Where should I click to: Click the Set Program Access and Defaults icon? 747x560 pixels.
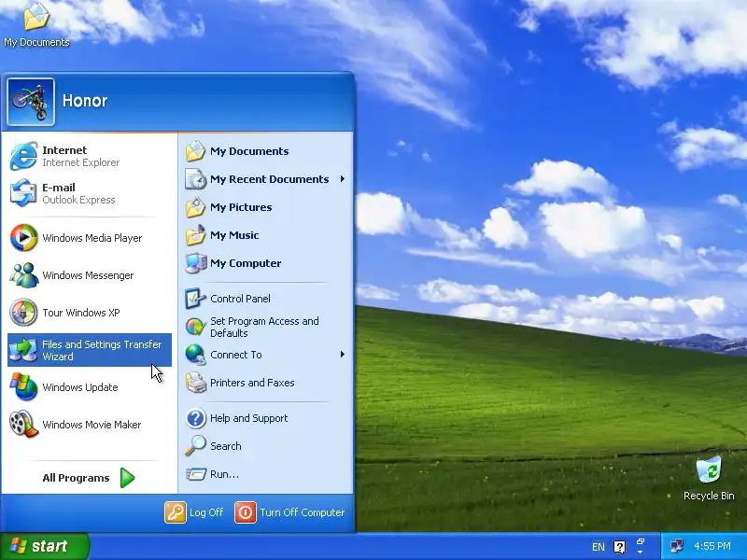tap(195, 327)
